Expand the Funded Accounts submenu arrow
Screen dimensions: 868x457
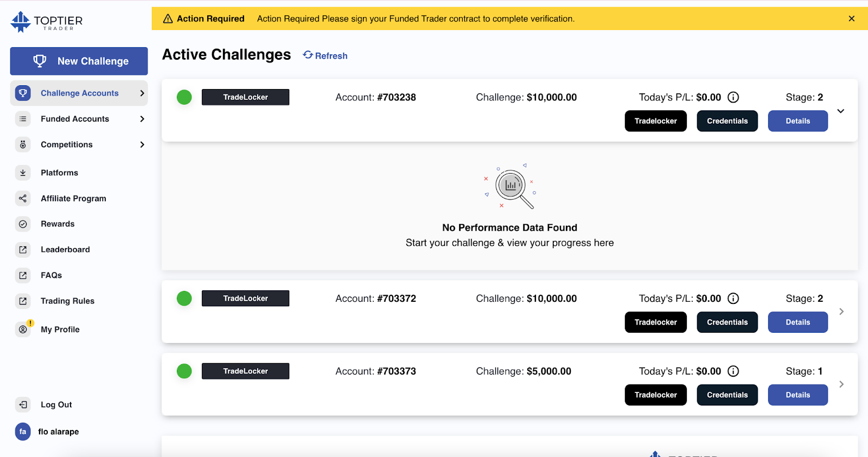pos(142,119)
